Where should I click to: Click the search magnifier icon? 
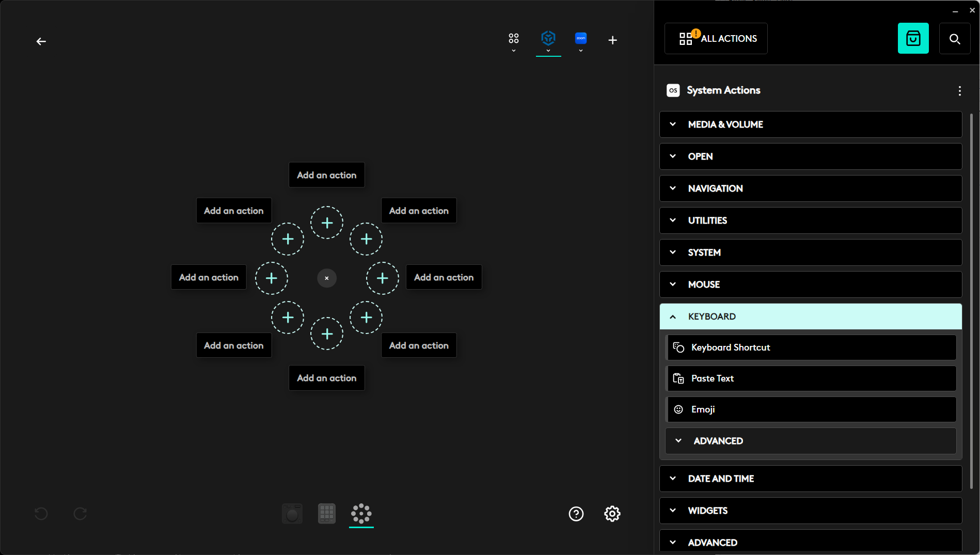click(x=954, y=39)
